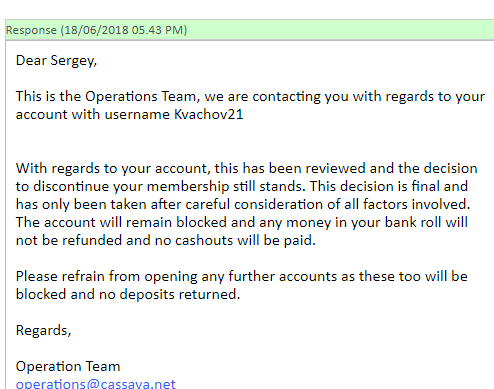
Task: Open the operations@cassava.net email link
Action: click(95, 384)
